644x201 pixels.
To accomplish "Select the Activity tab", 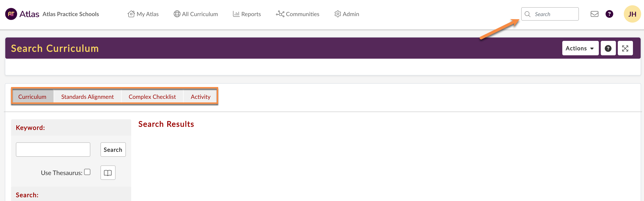I will 200,97.
